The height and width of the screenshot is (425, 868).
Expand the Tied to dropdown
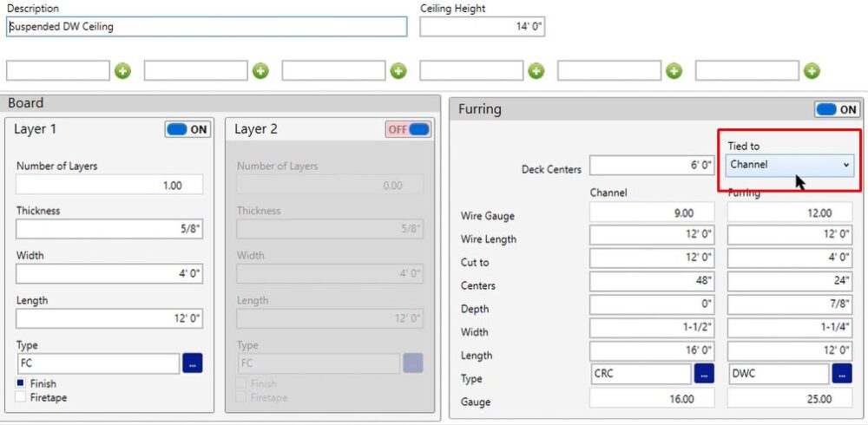790,164
